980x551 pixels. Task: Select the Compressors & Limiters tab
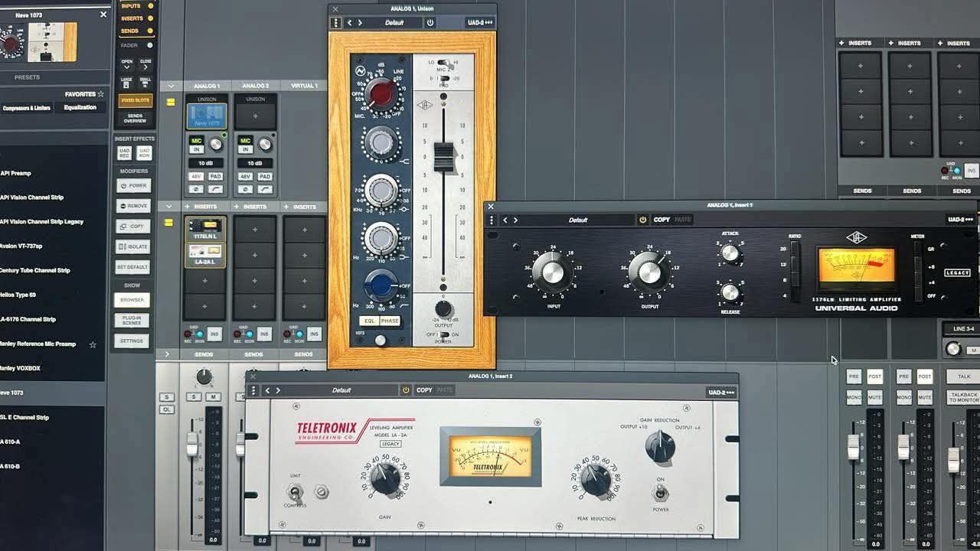point(27,108)
